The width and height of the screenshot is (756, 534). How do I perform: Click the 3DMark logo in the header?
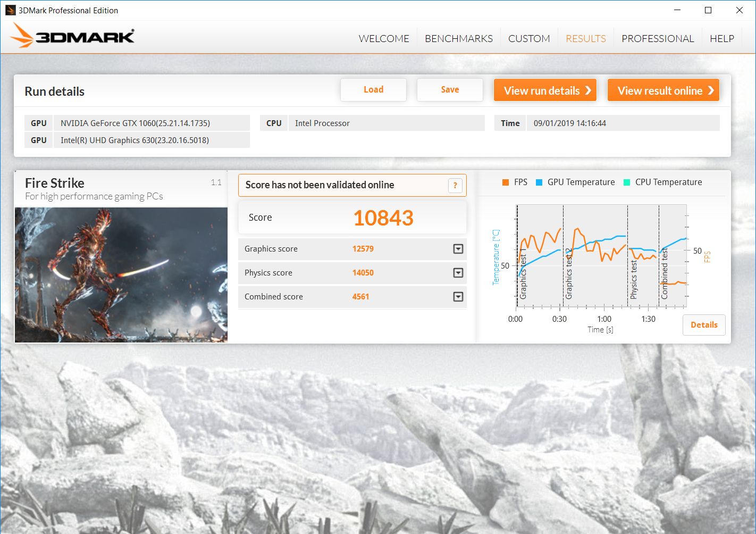point(72,36)
